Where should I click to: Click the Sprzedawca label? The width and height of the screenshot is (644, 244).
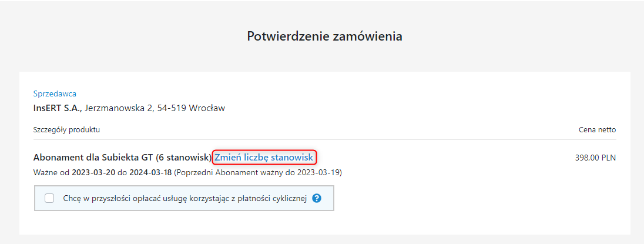tap(55, 93)
